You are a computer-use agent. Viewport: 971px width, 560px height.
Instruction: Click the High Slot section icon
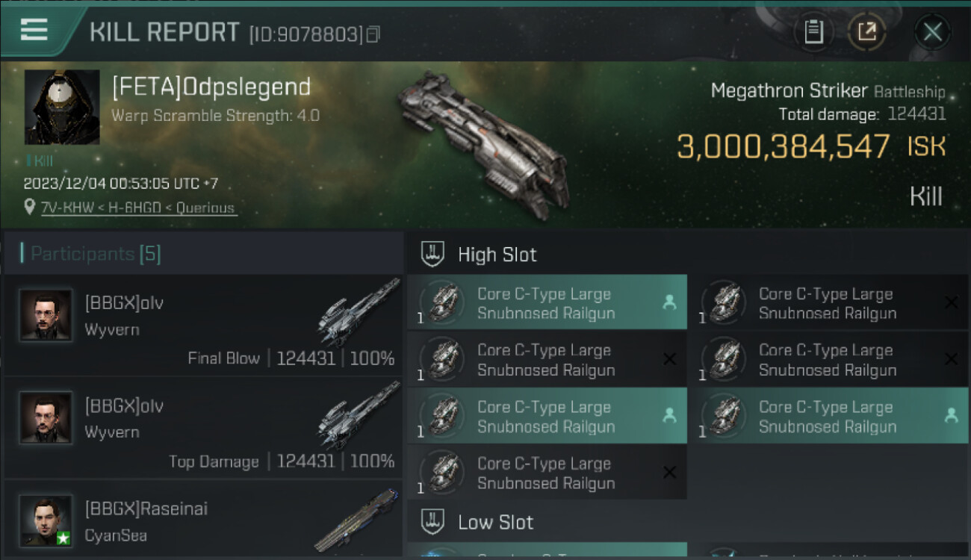(x=433, y=254)
